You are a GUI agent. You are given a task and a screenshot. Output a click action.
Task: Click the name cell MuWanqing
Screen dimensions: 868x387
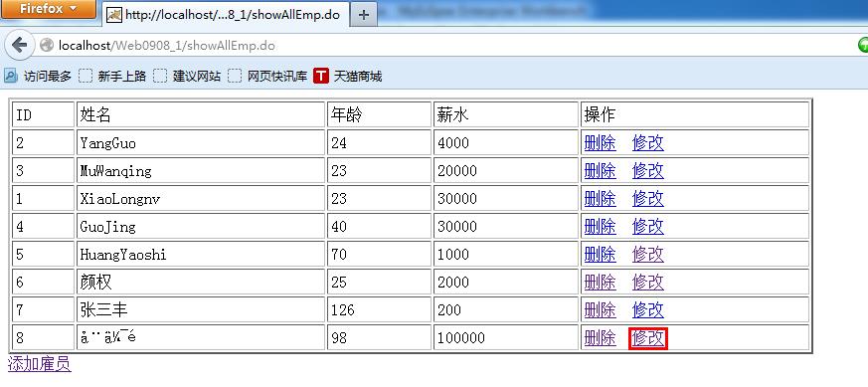click(201, 171)
